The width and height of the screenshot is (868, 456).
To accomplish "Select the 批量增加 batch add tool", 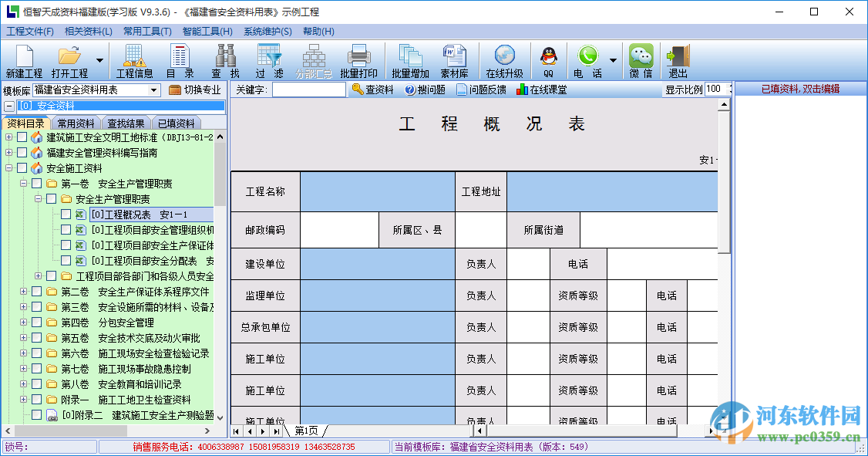I will pos(409,60).
